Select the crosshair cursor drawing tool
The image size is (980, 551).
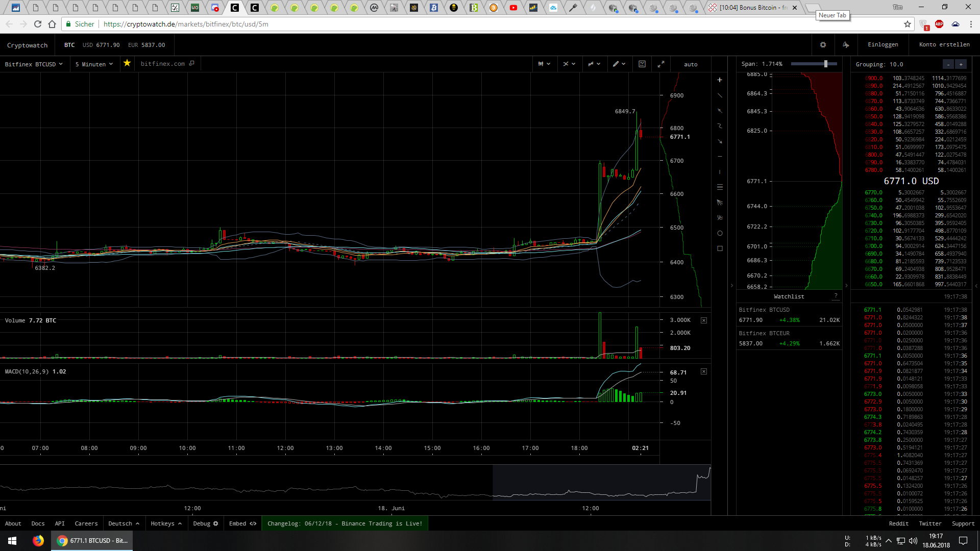[720, 80]
